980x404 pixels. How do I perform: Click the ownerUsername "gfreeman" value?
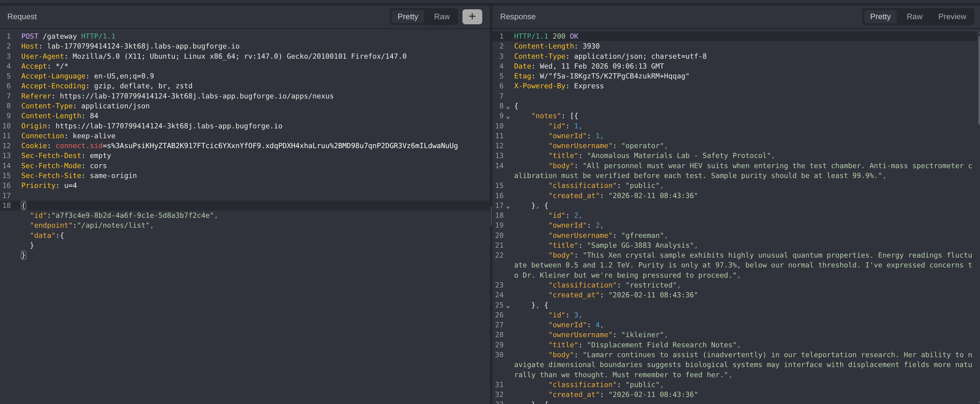pos(643,235)
